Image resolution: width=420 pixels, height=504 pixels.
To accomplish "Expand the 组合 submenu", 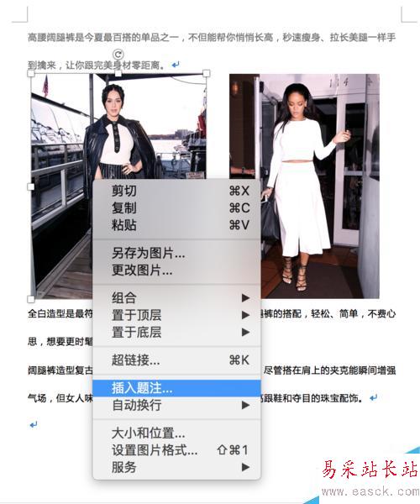I will coord(176,297).
